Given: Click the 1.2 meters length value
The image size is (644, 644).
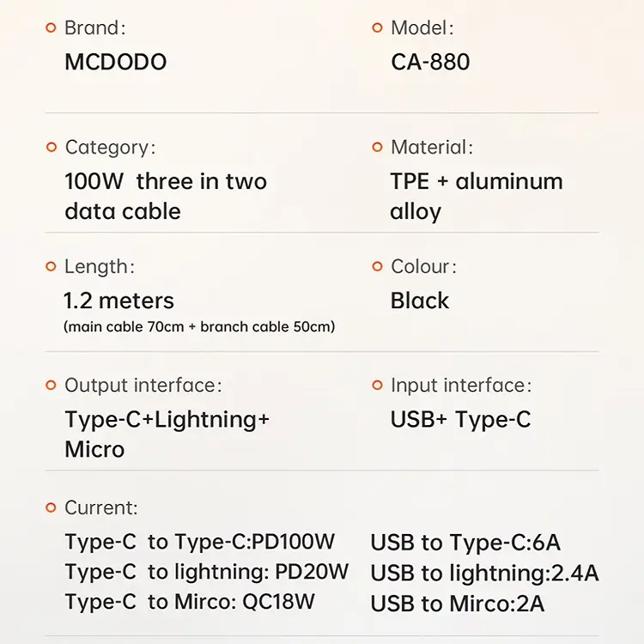Looking at the screenshot, I should pyautogui.click(x=118, y=301).
